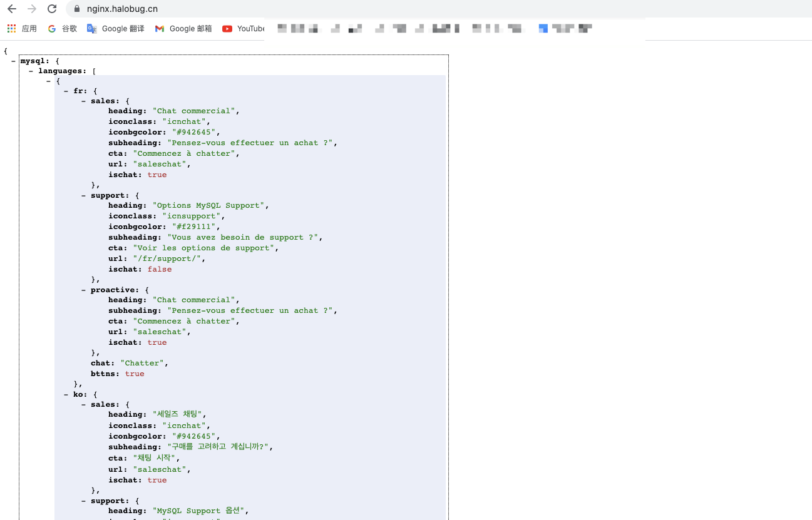The image size is (812, 520).
Task: Click the "icnchat" iconclass value in fr sales
Action: pos(184,121)
